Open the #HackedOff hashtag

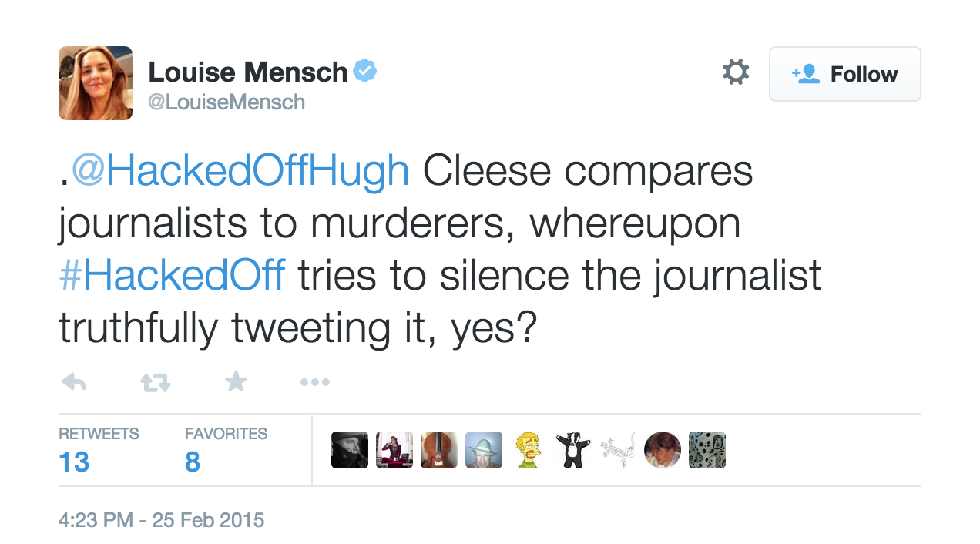tap(172, 277)
